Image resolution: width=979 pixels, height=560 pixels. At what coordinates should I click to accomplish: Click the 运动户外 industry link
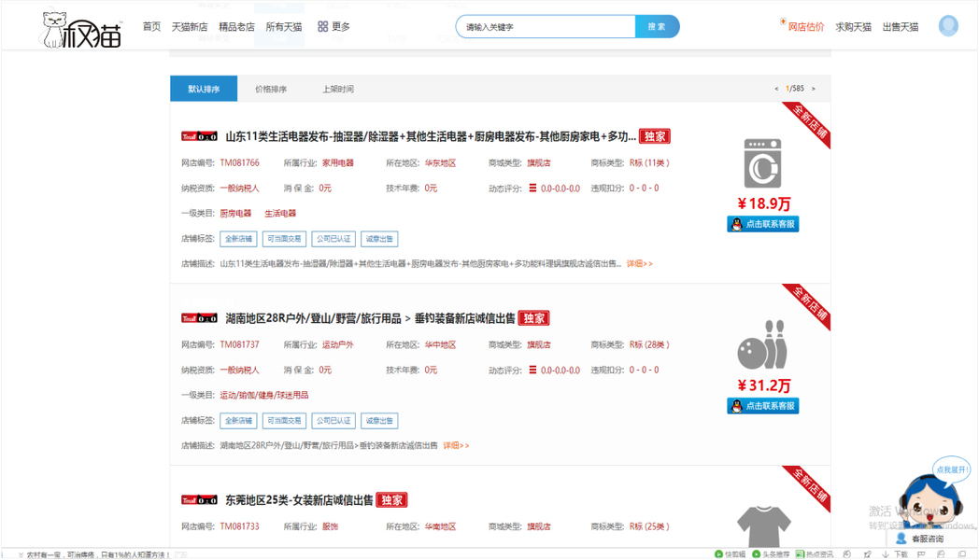[x=338, y=344]
